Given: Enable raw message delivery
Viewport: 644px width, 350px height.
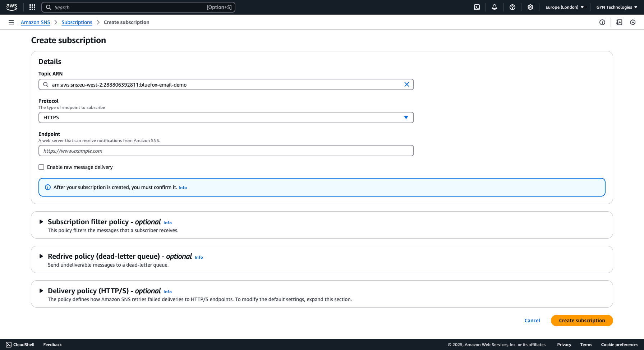Looking at the screenshot, I should click(41, 167).
